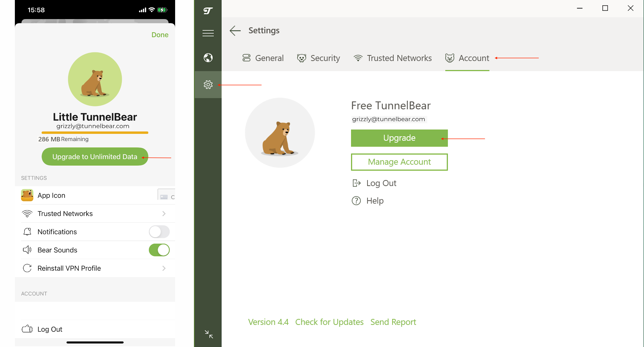Tap the Bear Sounds speaker icon

(x=27, y=250)
